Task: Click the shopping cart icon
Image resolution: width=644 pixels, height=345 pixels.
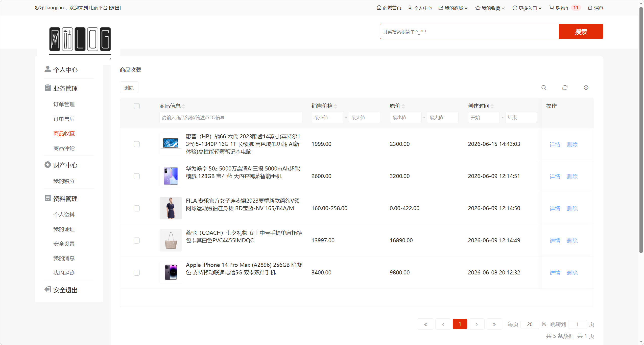Action: coord(552,8)
